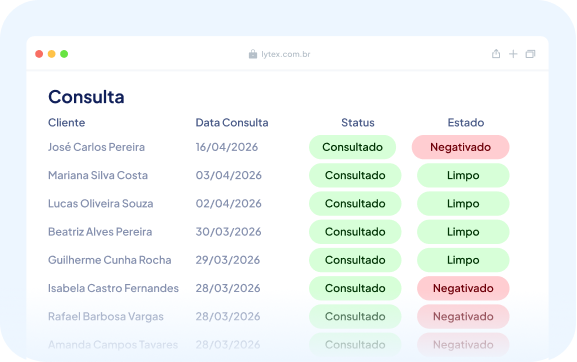The width and height of the screenshot is (577, 362).
Task: Click the share icon in browser toolbar
Action: tap(496, 54)
